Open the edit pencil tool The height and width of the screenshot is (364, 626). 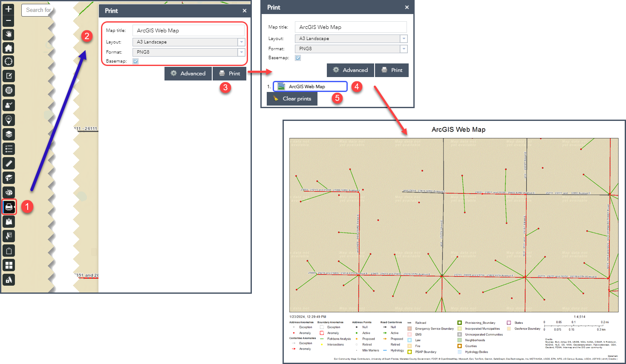point(9,76)
